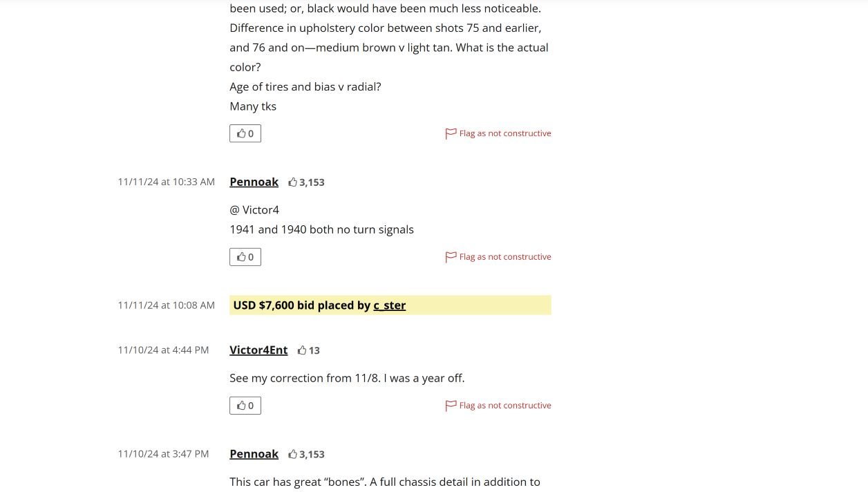Screen dimensions: 868x492
Task: Click the 11/11/24 at 10:33 AM timestamp
Action: click(166, 182)
